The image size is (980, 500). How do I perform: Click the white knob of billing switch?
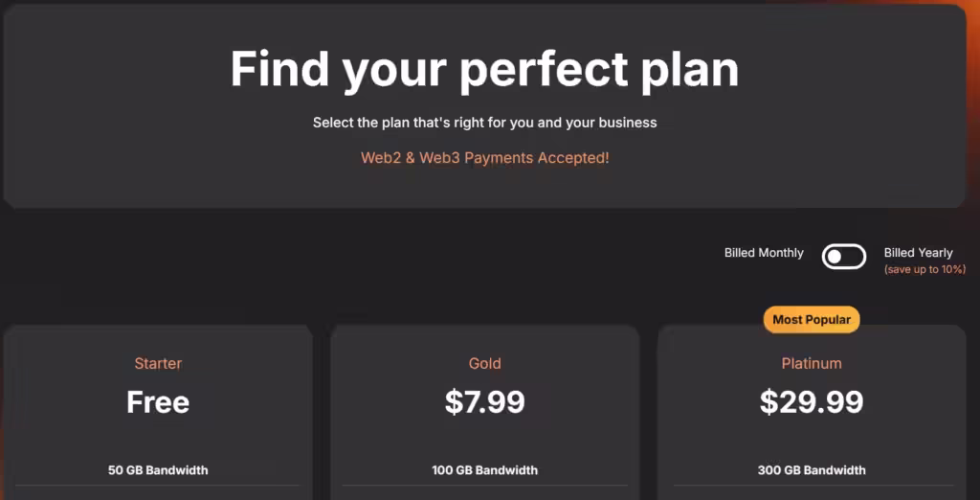pos(835,257)
